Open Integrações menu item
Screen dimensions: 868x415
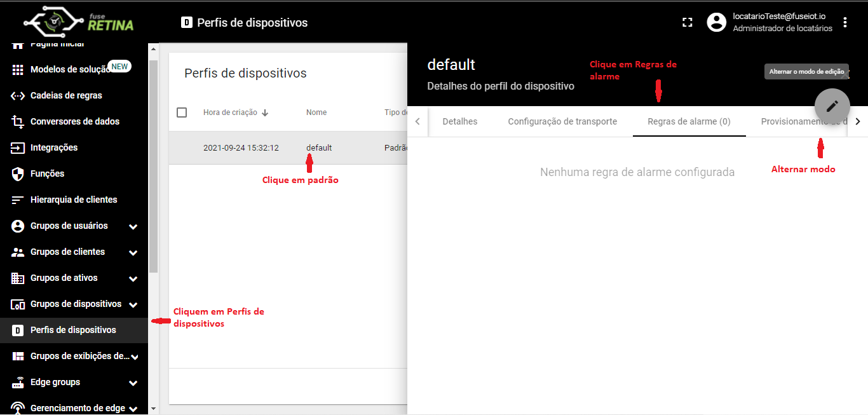(x=74, y=147)
